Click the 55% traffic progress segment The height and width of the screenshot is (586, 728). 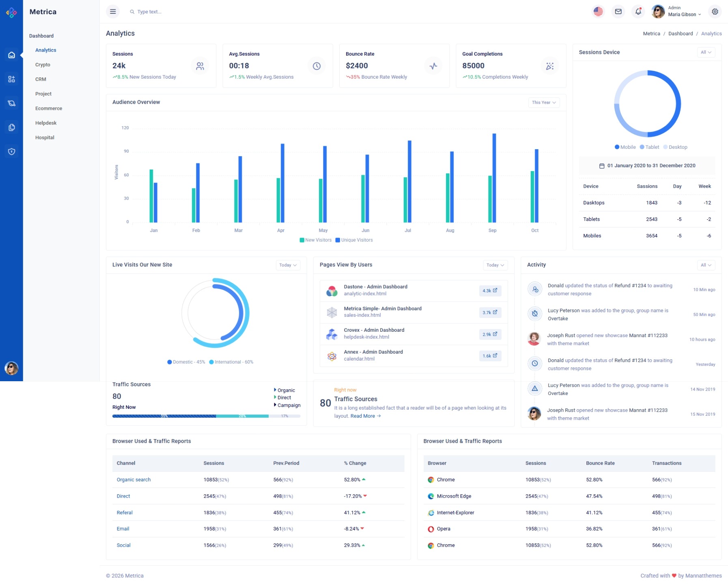click(x=164, y=416)
